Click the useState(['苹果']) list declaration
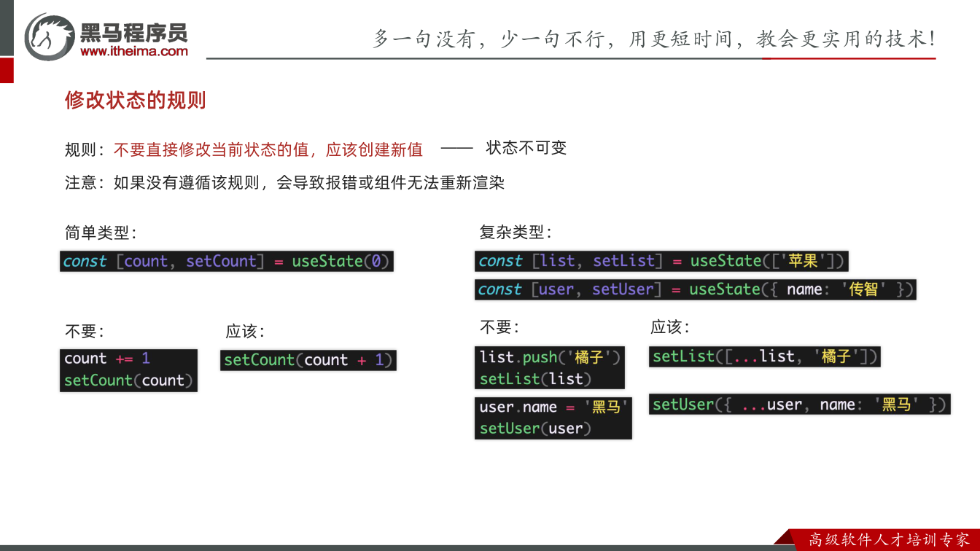Screen dimensions: 980x551 [662, 261]
